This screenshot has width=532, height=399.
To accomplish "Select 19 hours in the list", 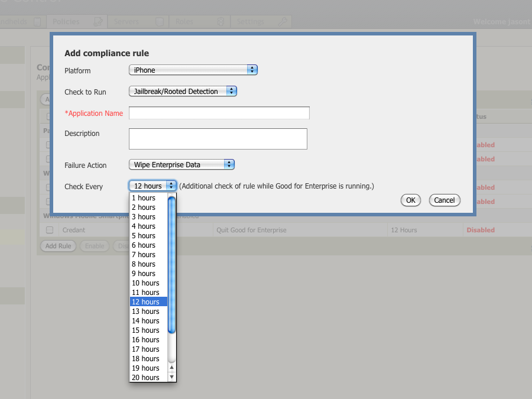I will click(148, 368).
